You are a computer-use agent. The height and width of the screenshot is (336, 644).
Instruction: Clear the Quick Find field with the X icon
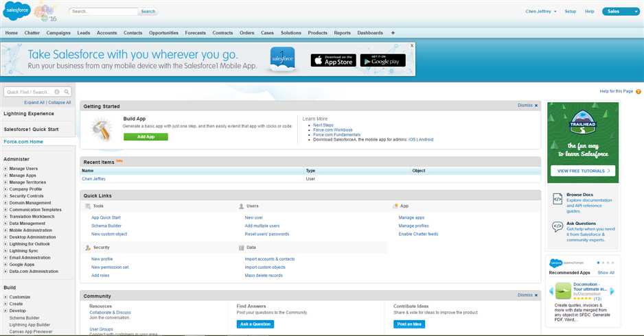(x=57, y=92)
